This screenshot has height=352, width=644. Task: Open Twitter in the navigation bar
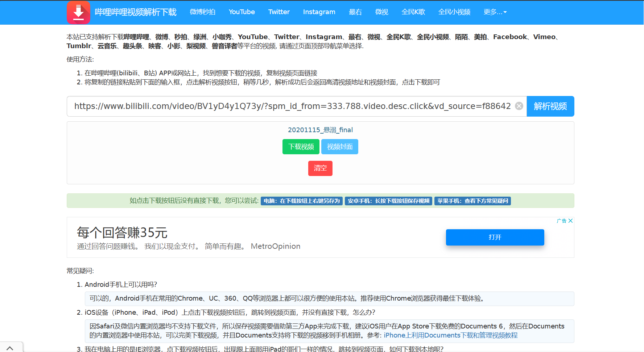click(x=279, y=12)
